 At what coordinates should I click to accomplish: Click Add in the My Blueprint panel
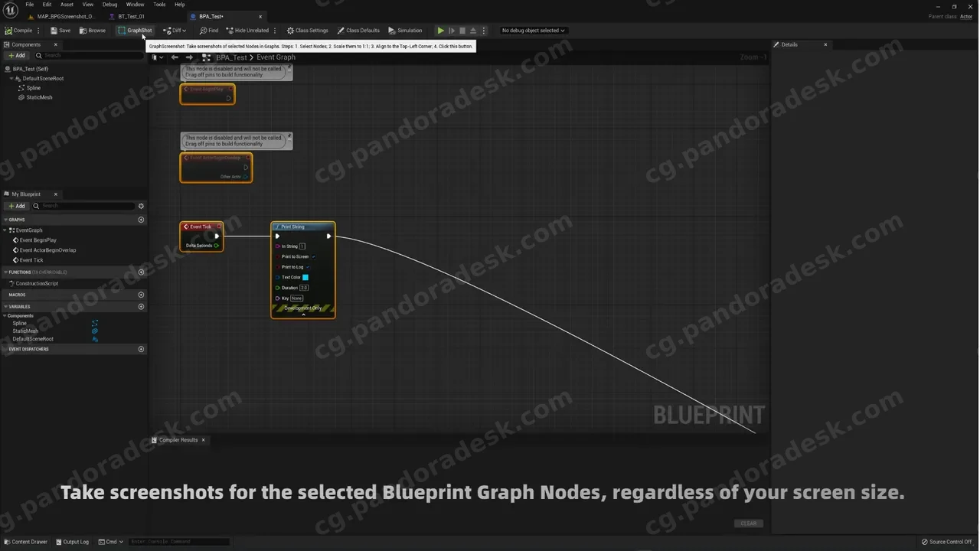click(17, 206)
